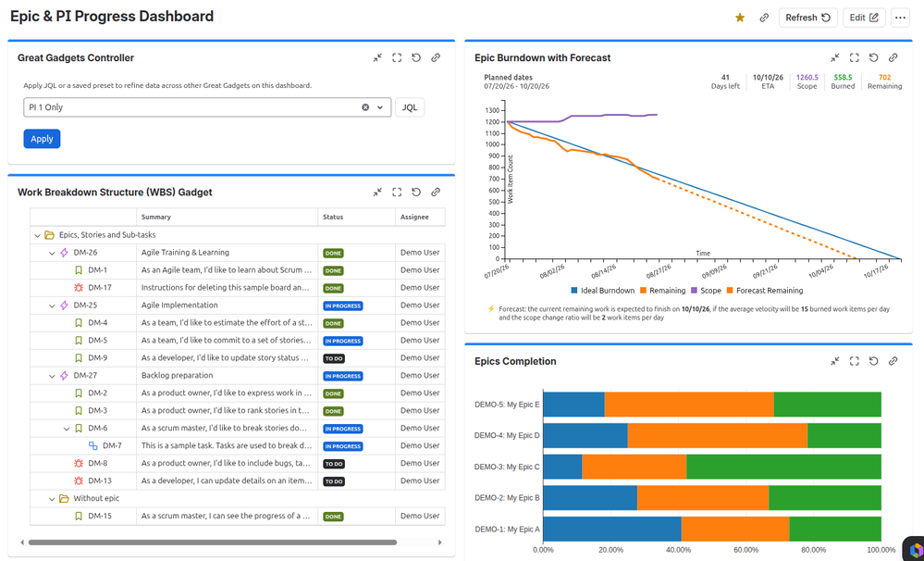Minimize the Great Gadgets Controller gadget
The height and width of the screenshot is (561, 924).
(377, 57)
